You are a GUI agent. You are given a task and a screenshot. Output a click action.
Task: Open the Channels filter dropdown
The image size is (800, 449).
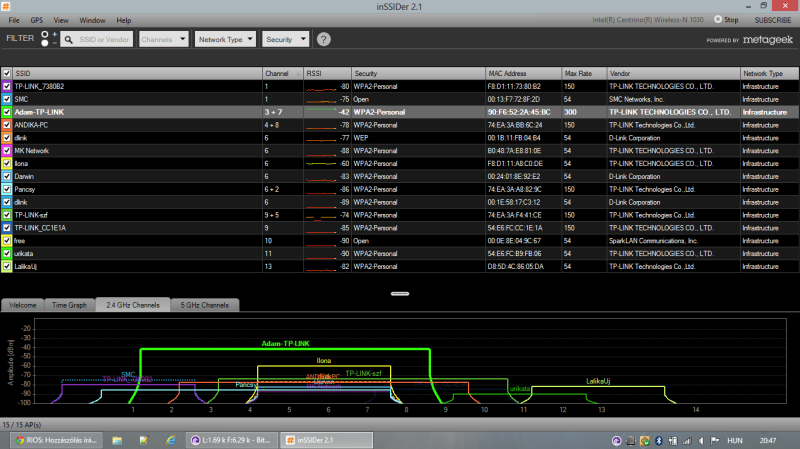pos(164,39)
